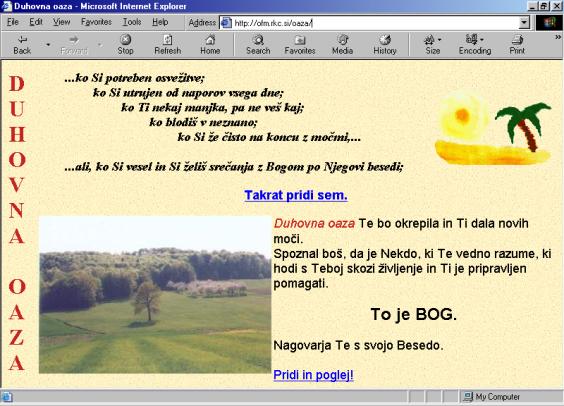Click the address bar URL field
Screen dimensions: 564x406
374,23
